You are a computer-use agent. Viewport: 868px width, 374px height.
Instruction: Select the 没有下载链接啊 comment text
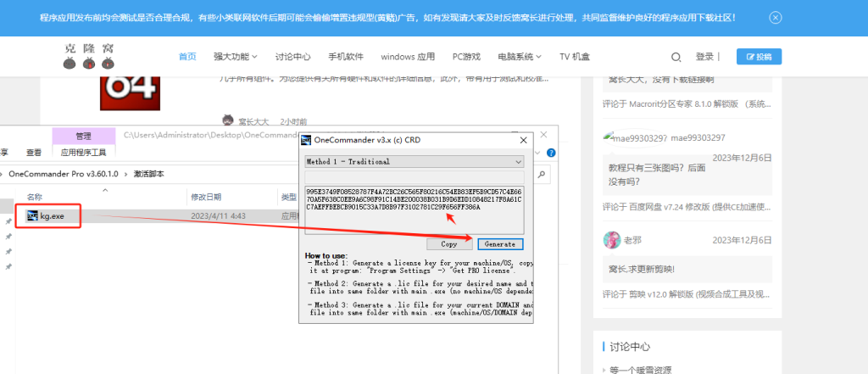(661, 79)
